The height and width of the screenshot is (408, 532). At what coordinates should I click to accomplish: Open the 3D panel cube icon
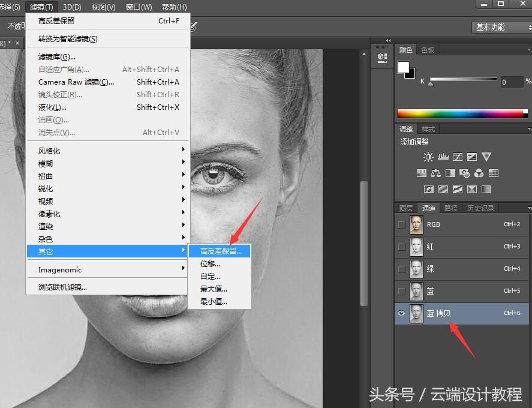click(382, 58)
